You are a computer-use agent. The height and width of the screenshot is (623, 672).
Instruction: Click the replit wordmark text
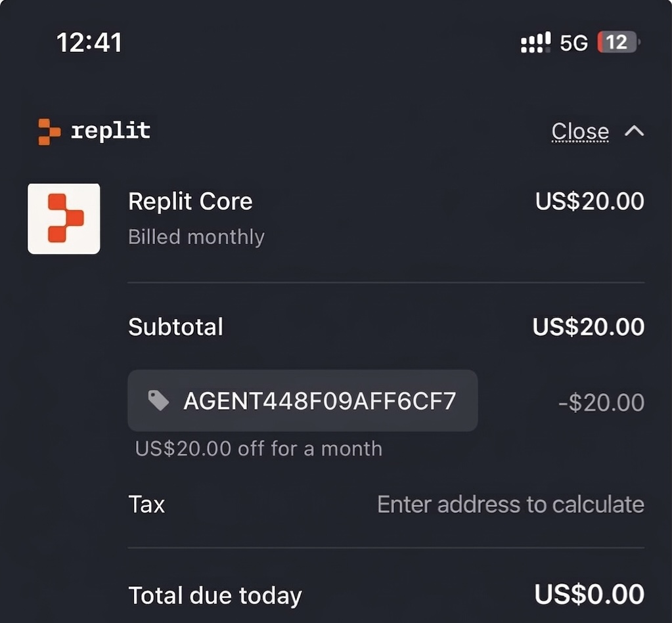coord(110,131)
